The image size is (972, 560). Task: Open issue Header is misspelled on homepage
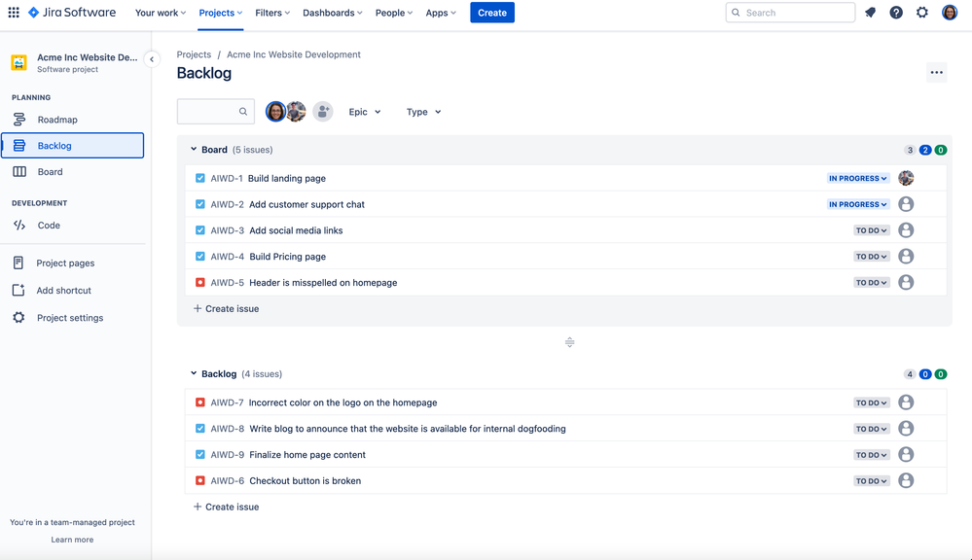click(x=323, y=283)
